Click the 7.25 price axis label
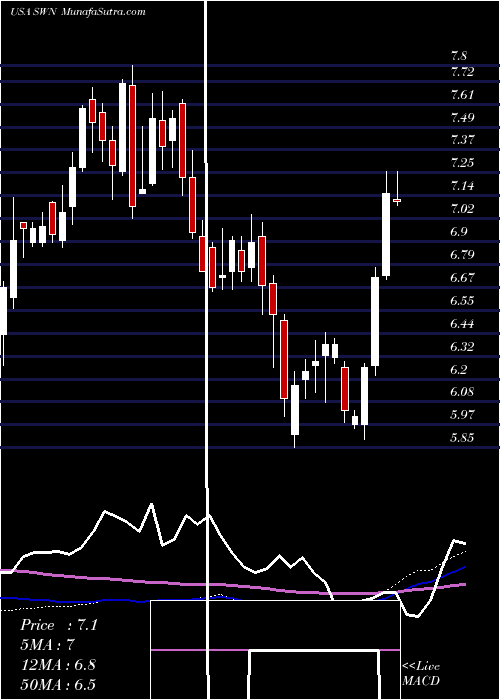 click(462, 163)
